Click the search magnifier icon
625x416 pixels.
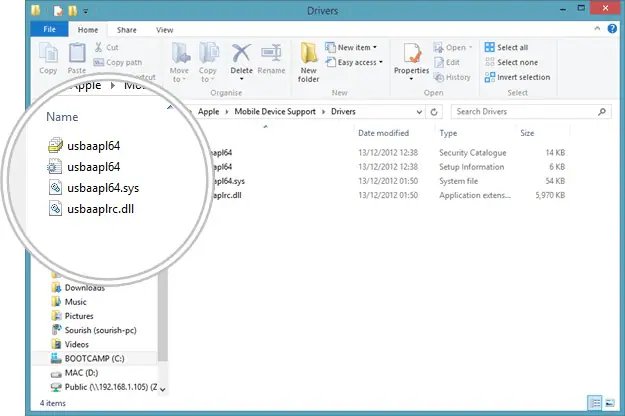(601, 112)
